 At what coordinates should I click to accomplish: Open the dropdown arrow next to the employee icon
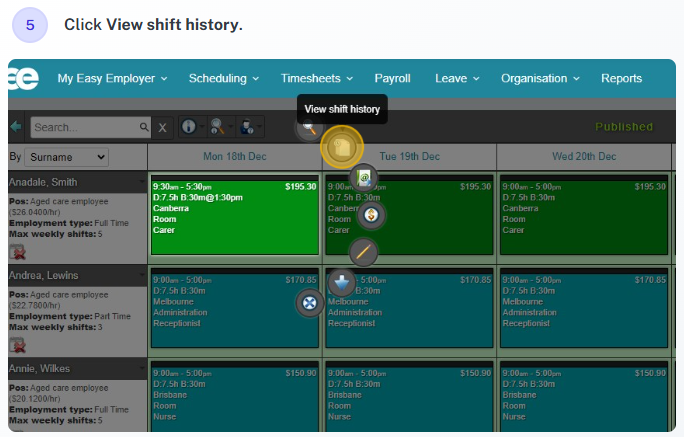260,127
